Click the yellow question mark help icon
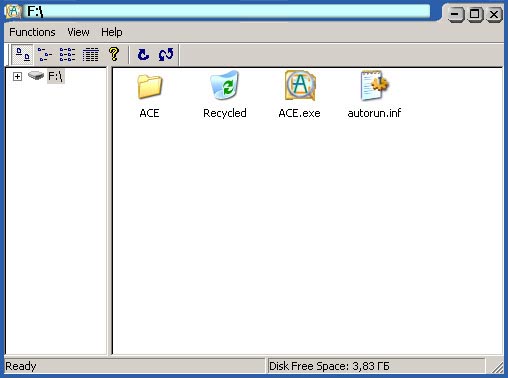This screenshot has width=508, height=378. [x=114, y=54]
